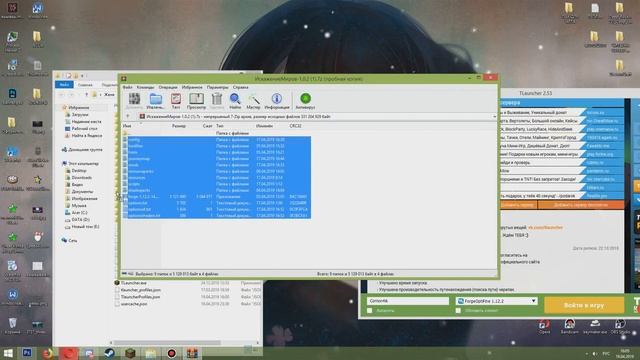Select the 'config' folder row in the archive

(x=216, y=140)
